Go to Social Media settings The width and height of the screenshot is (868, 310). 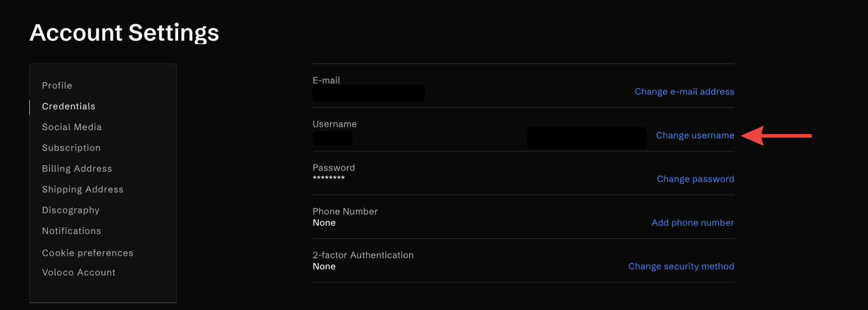[72, 127]
